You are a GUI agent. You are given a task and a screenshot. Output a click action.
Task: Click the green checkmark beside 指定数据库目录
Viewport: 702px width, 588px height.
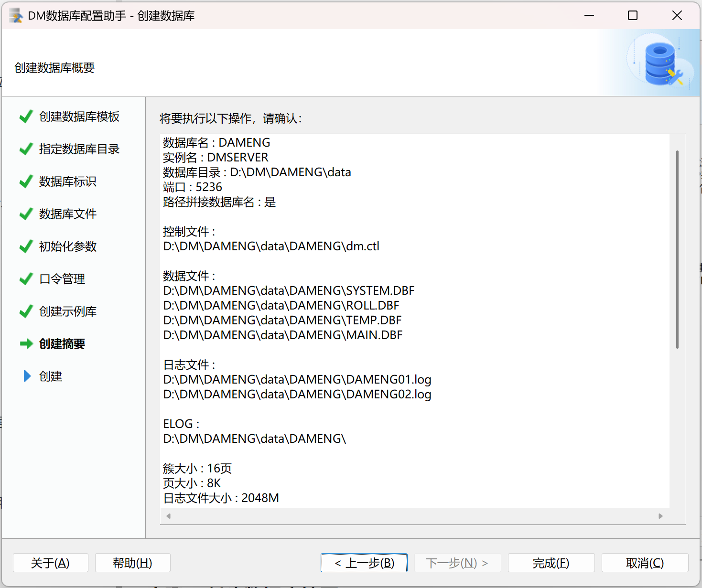26,149
